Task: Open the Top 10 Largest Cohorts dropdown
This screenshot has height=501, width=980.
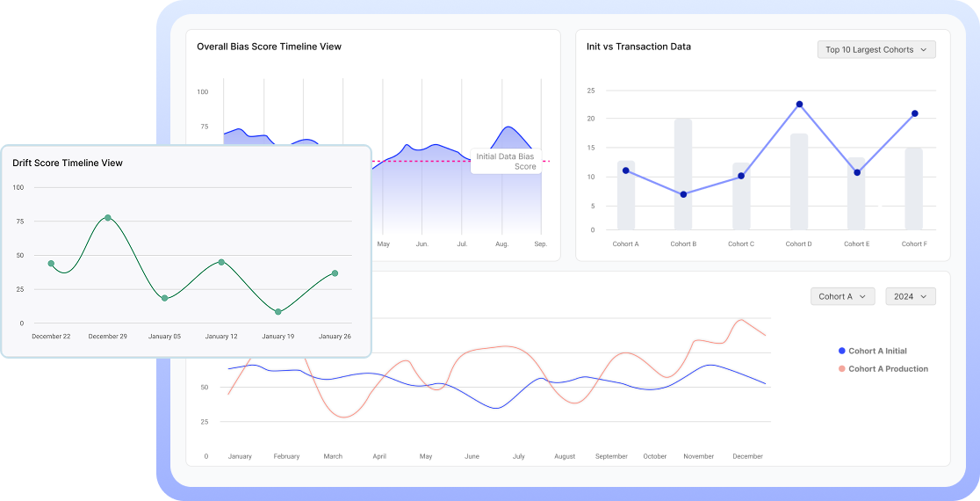Action: [876, 50]
